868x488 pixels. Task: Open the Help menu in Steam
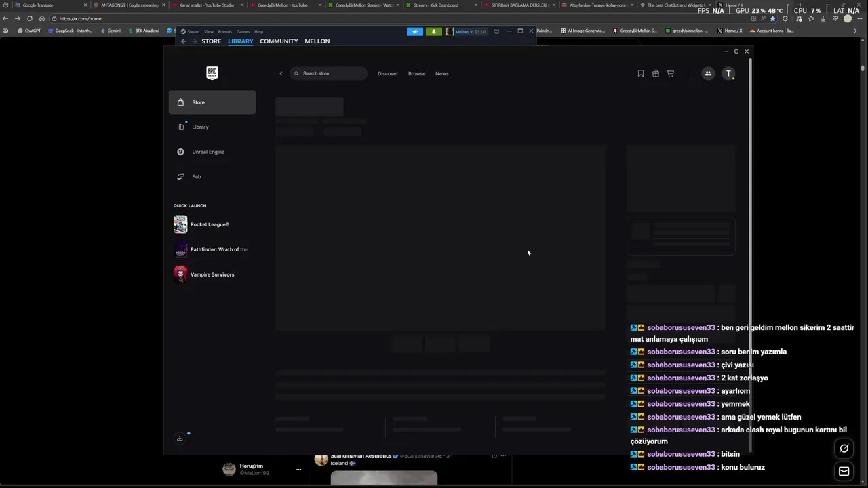click(x=259, y=31)
